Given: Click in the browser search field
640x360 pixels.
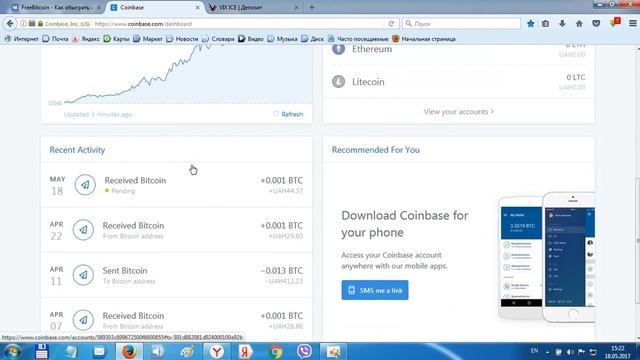Looking at the screenshot, I should pyautogui.click(x=461, y=24).
